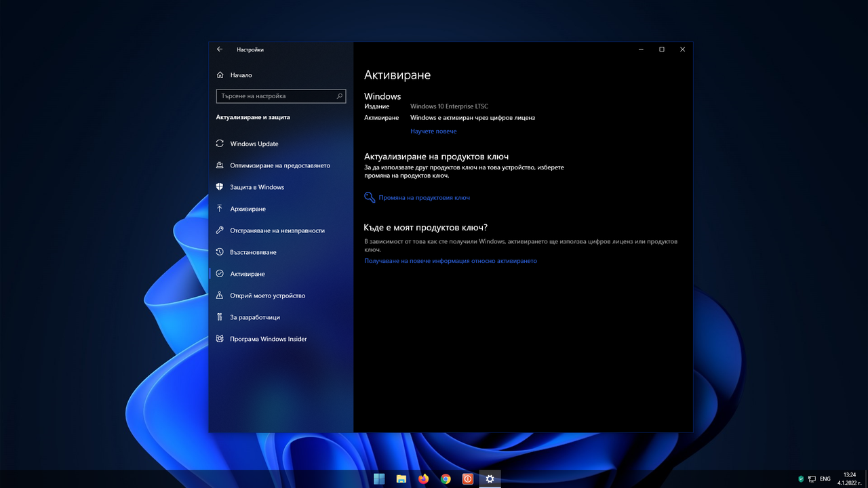Minimize the Settings window
The height and width of the screenshot is (488, 868).
[641, 49]
